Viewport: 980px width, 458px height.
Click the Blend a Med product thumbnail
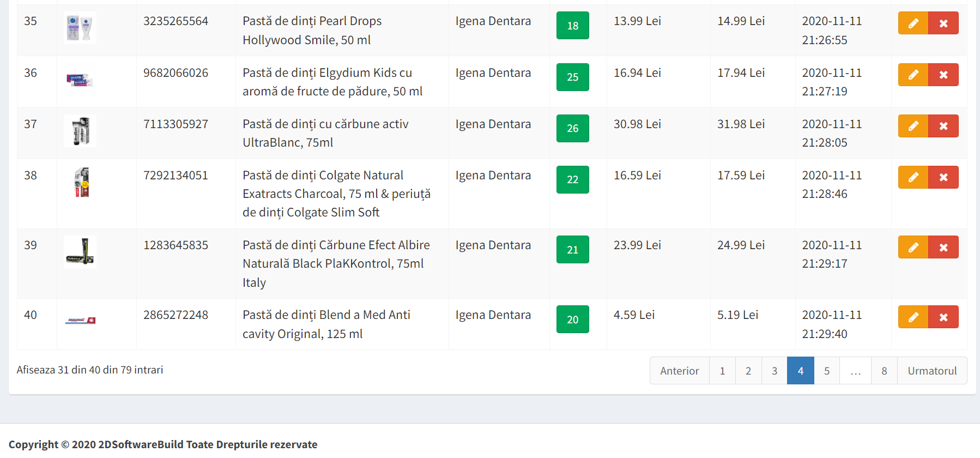tap(80, 321)
